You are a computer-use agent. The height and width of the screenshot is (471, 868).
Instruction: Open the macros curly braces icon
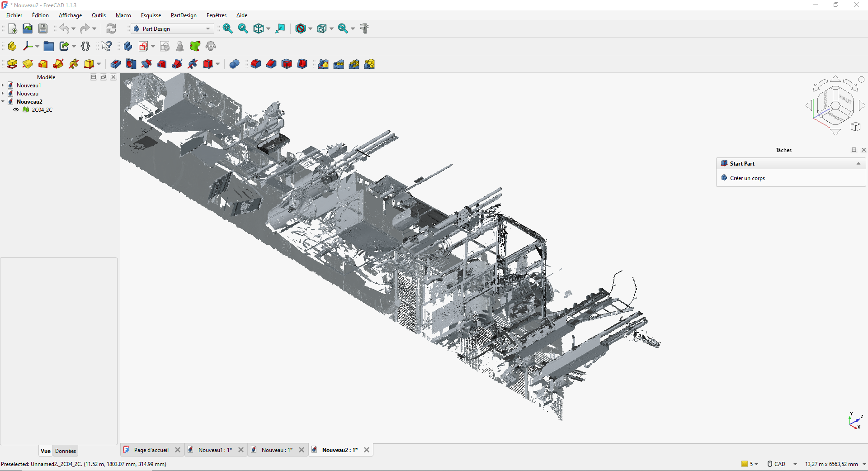[85, 46]
